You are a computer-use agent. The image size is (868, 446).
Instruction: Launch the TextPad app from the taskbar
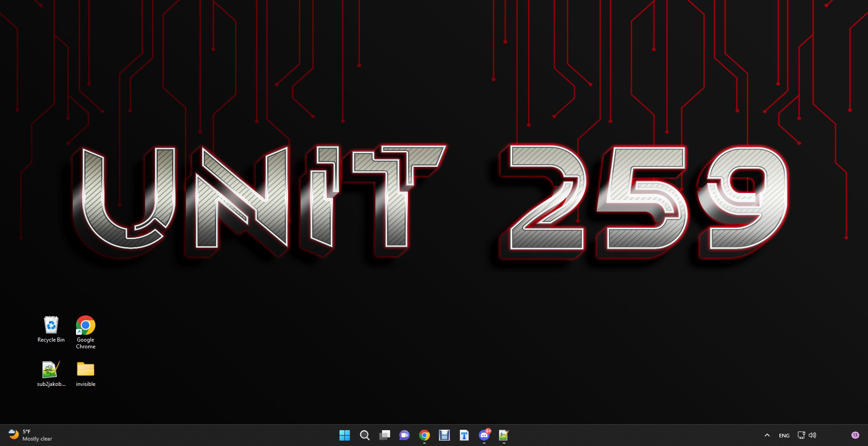point(464,435)
